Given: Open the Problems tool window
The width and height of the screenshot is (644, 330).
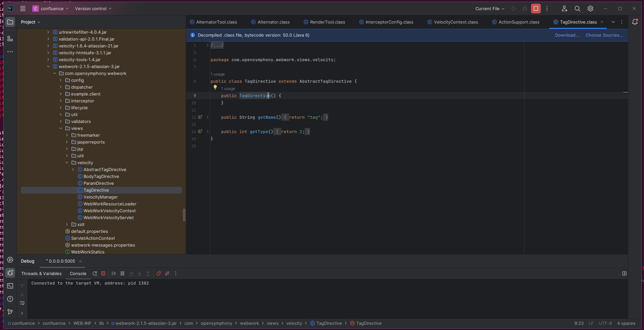Looking at the screenshot, I should pos(10,299).
